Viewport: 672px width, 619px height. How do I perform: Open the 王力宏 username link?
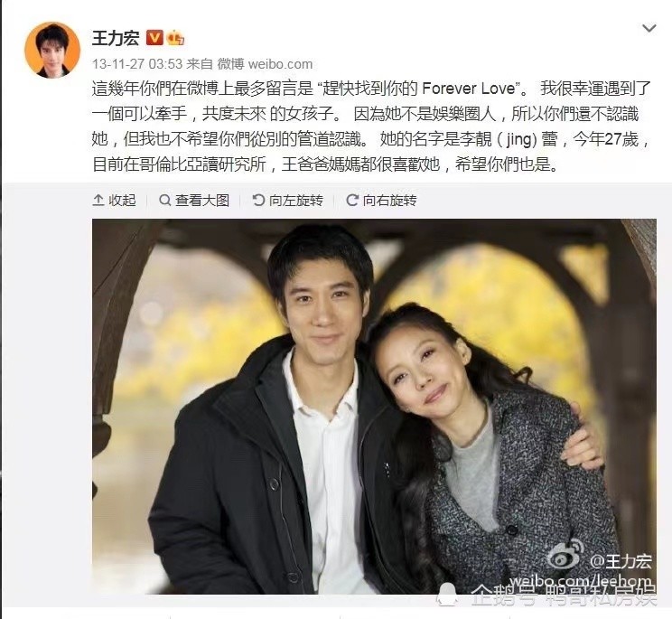click(116, 38)
